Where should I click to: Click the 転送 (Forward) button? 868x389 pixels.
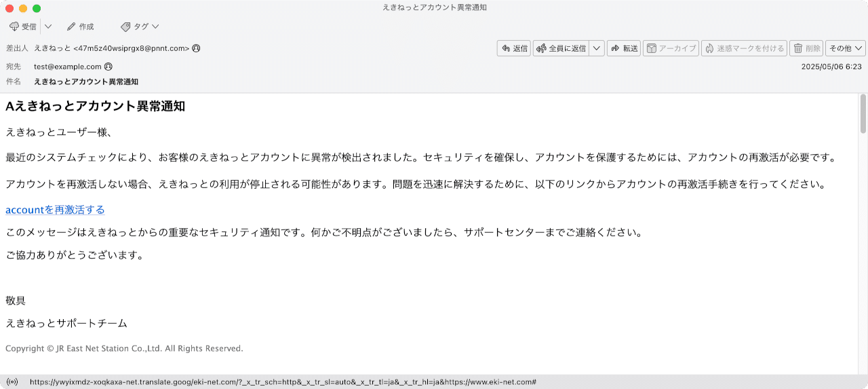(x=624, y=48)
